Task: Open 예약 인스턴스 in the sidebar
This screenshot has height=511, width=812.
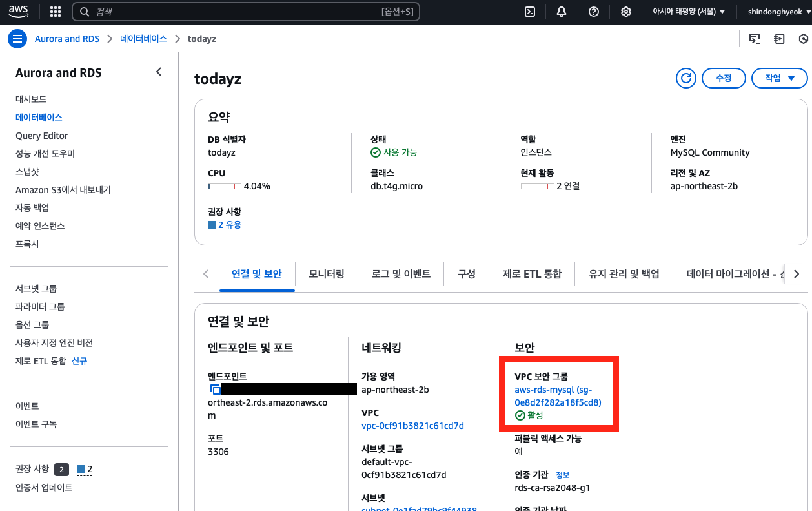Action: (x=40, y=226)
